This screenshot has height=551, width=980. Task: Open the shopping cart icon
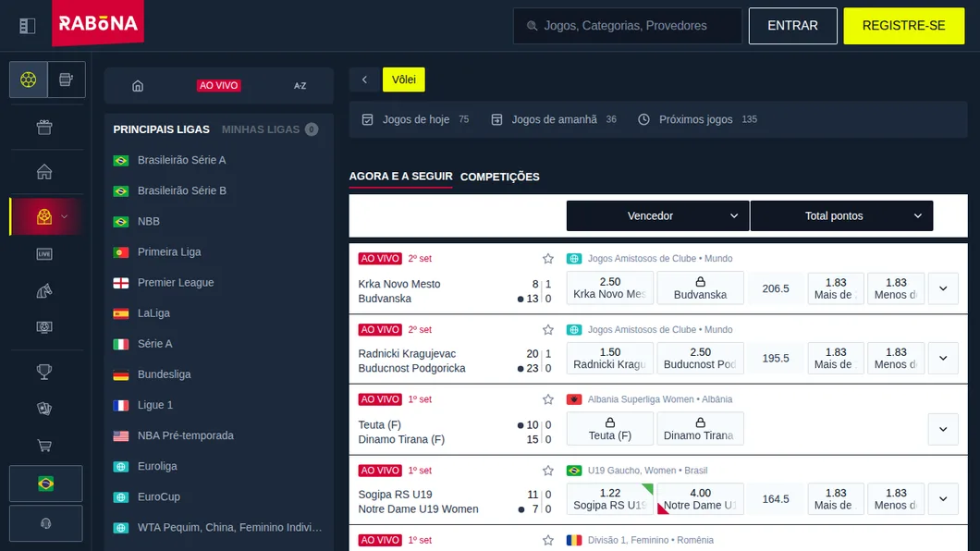(44, 446)
